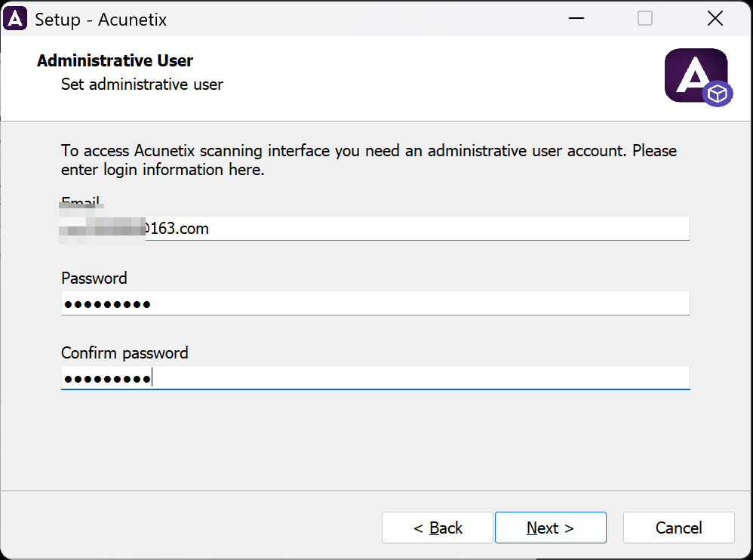The width and height of the screenshot is (753, 560).
Task: Cancel the Acunetix installation
Action: [678, 527]
